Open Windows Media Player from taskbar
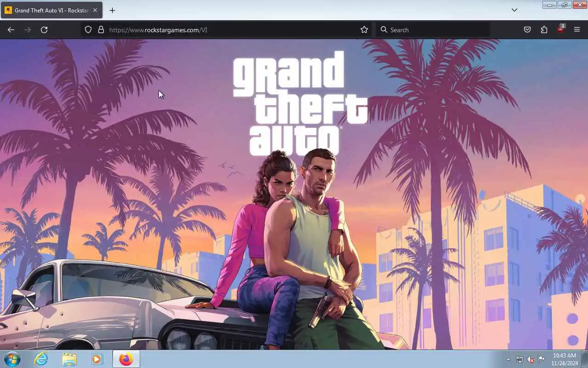This screenshot has width=588, height=368. pyautogui.click(x=97, y=359)
